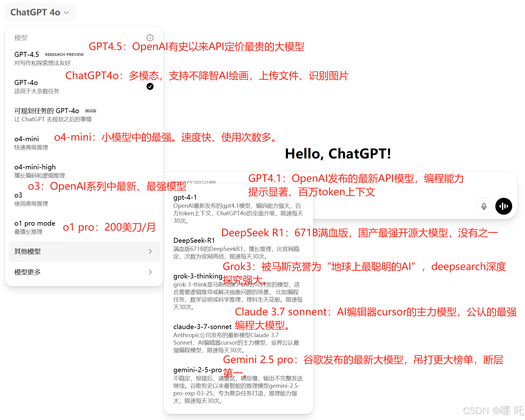Click the gemini-2-5-pro 不稳定 description text
This screenshot has height=420, width=525.
[x=238, y=390]
